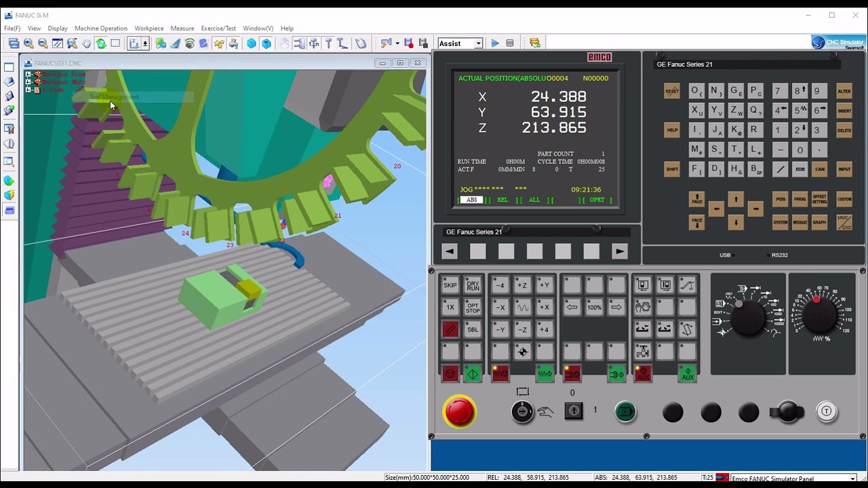Click the -X jog key
This screenshot has height=488, width=868.
[500, 307]
